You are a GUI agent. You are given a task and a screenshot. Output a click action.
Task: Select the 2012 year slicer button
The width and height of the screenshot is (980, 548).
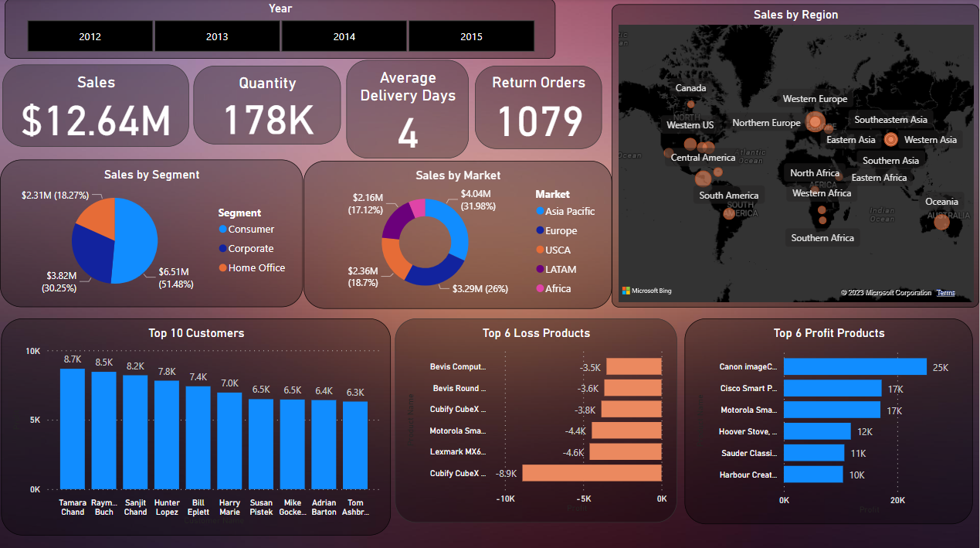point(90,36)
